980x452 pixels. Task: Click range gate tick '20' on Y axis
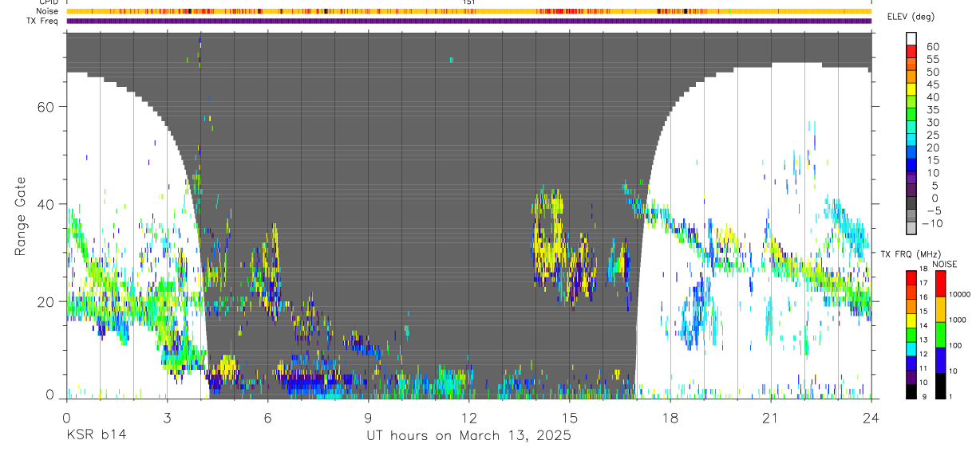(46, 301)
